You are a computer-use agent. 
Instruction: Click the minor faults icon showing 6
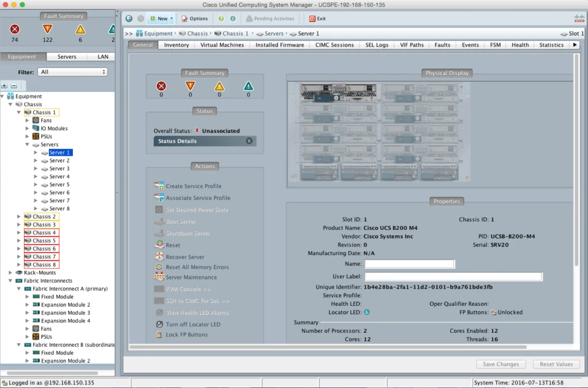coord(80,29)
